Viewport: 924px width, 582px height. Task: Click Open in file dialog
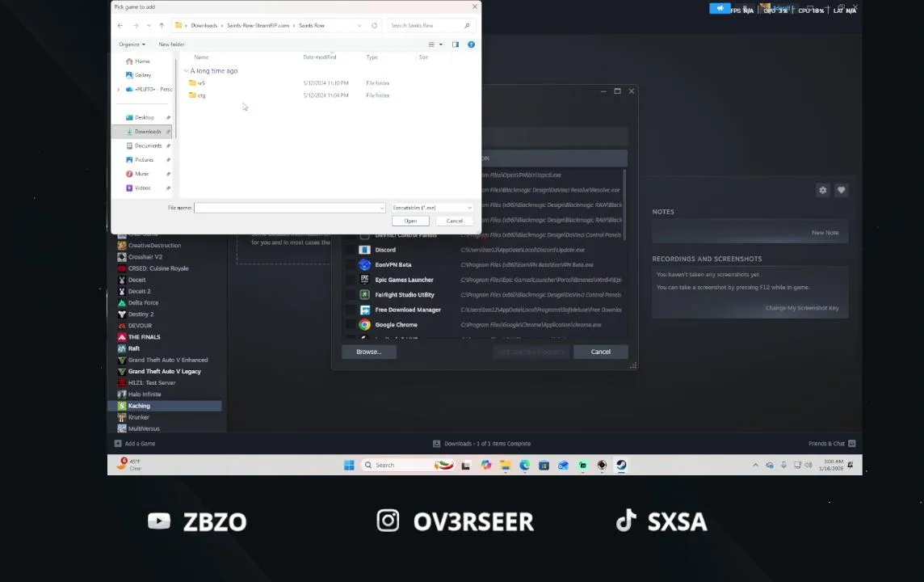(411, 221)
